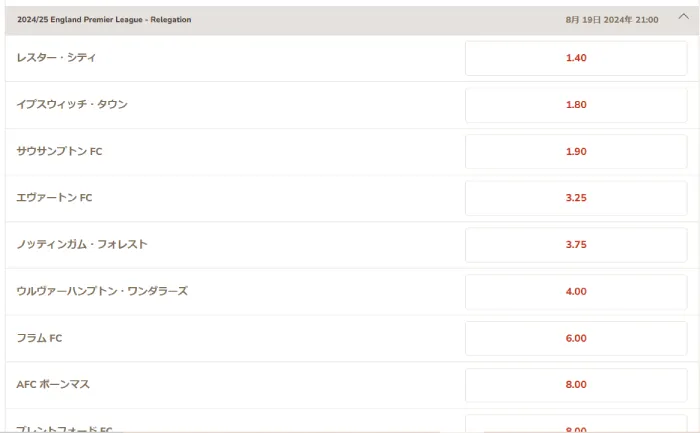The height and width of the screenshot is (433, 700).
Task: Select 3.75 odds for ノッティンガム・フォレスト
Action: coord(576,245)
